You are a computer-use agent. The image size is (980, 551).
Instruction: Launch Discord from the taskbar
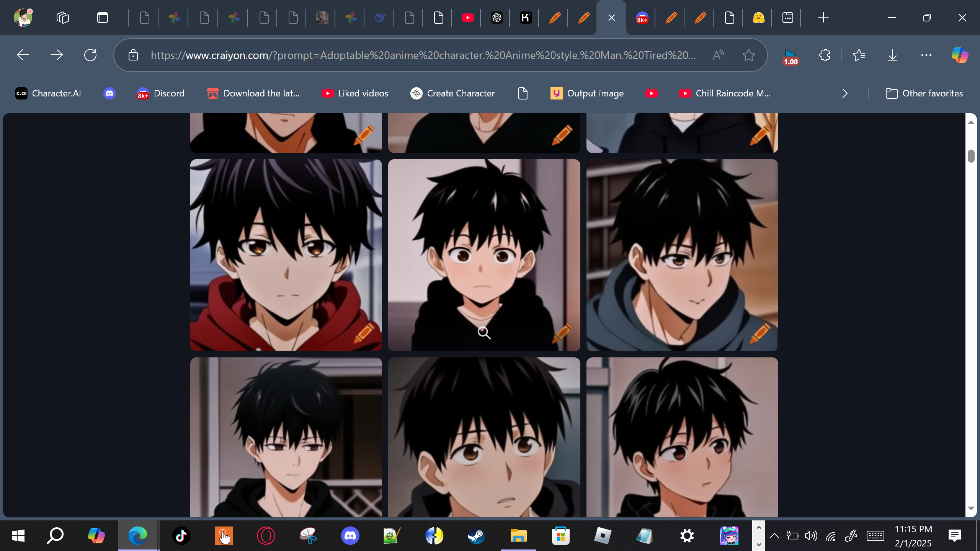[350, 536]
